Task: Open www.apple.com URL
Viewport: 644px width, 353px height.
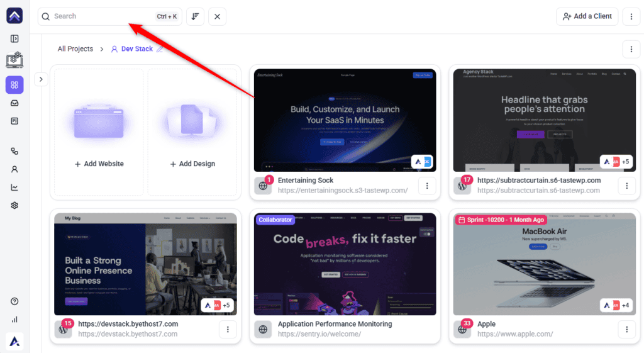Action: coord(515,333)
